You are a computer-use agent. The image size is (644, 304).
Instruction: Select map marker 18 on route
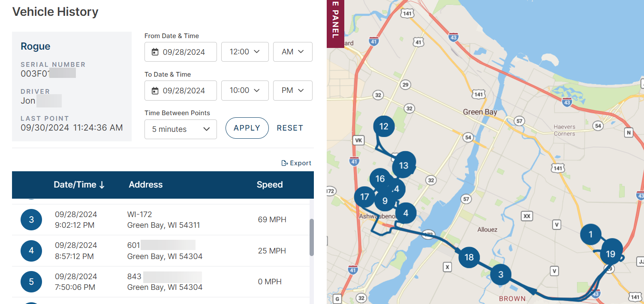point(469,257)
